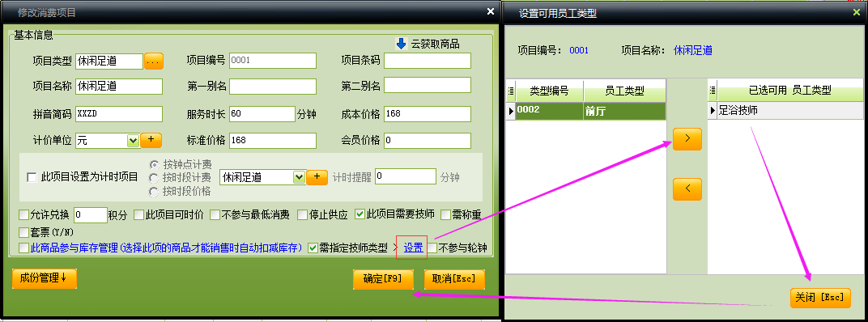Click grid header icon of type number column
The width and height of the screenshot is (868, 322).
510,91
